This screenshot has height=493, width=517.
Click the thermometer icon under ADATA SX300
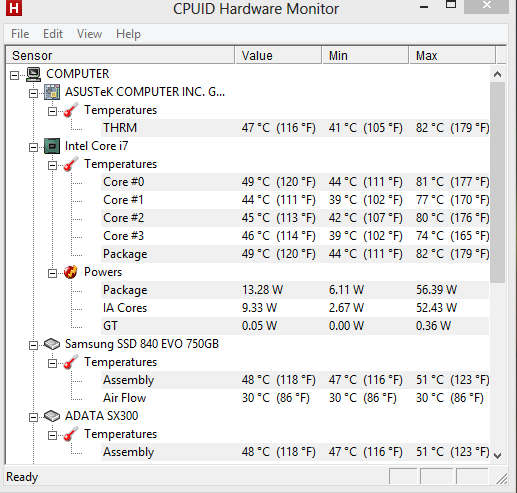click(71, 434)
